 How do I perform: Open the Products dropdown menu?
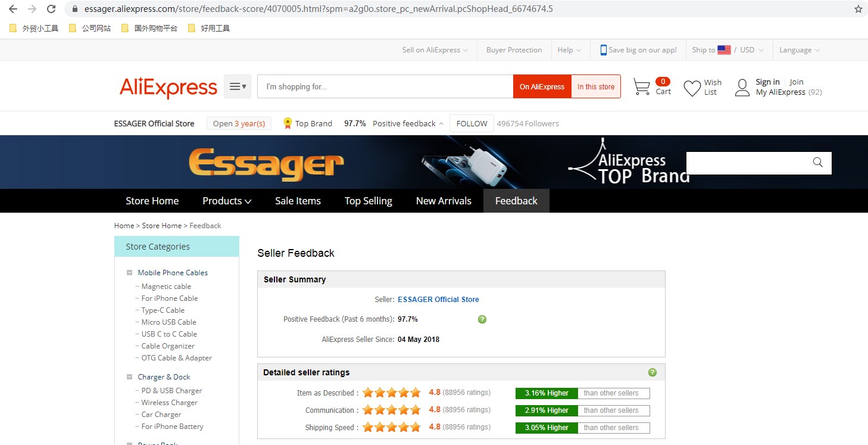pyautogui.click(x=227, y=201)
